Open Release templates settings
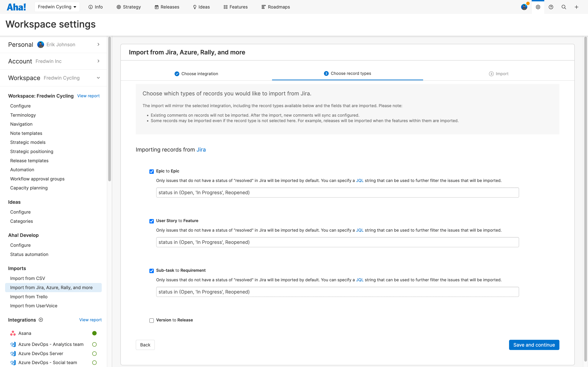The image size is (588, 367). [29, 160]
